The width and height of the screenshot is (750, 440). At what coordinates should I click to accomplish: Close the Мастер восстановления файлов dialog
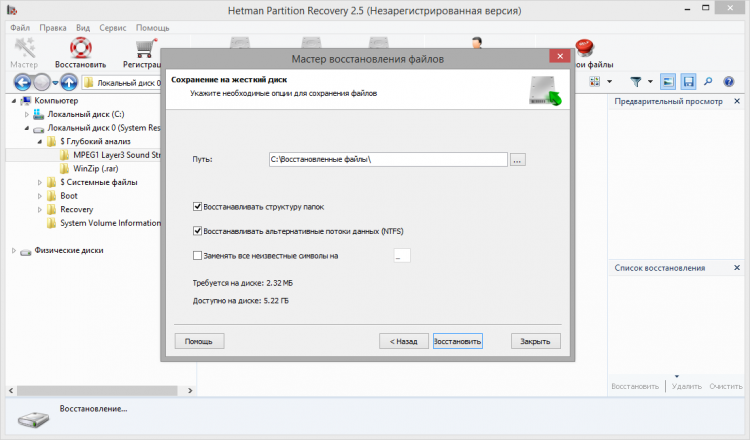pos(560,56)
